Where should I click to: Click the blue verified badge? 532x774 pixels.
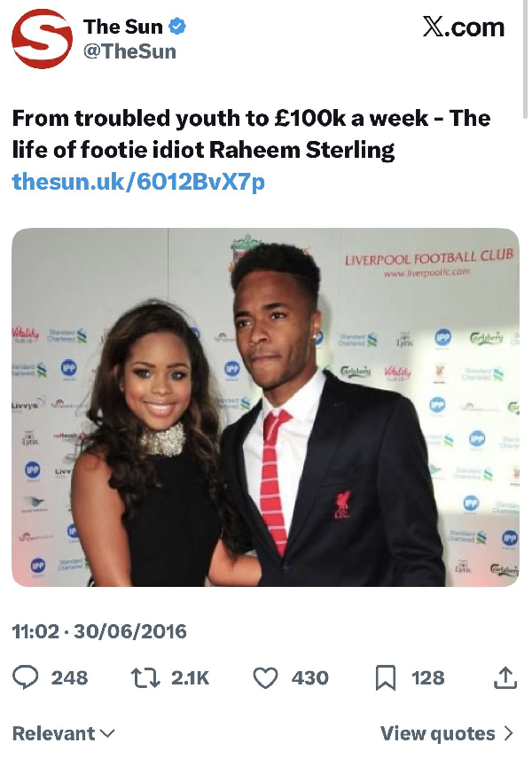point(177,27)
